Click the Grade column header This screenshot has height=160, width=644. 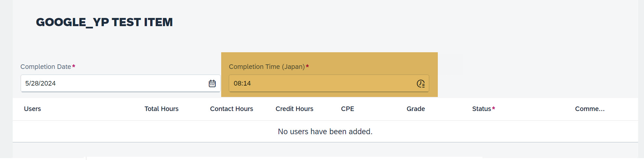[416, 109]
